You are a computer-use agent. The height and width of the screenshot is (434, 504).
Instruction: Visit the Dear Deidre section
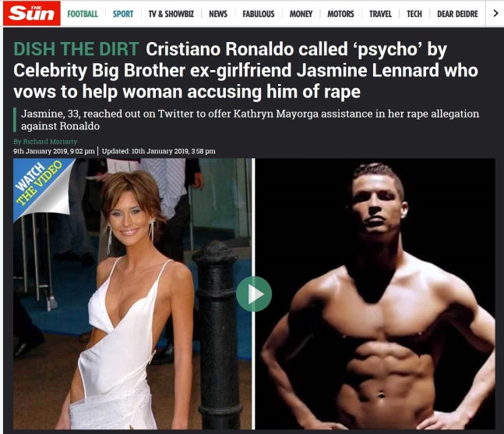pyautogui.click(x=457, y=14)
